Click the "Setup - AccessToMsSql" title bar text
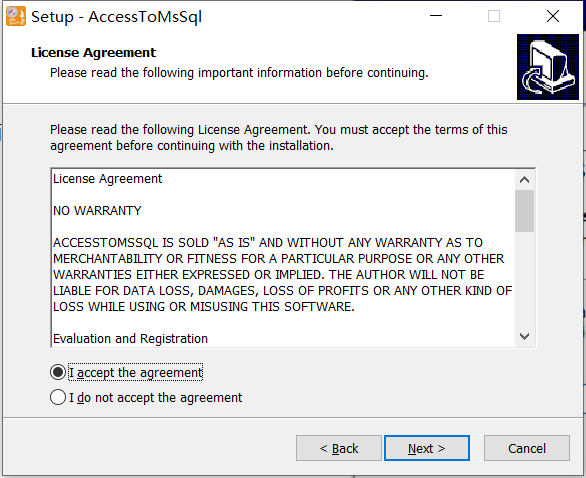Image resolution: width=586 pixels, height=478 pixels. click(116, 17)
